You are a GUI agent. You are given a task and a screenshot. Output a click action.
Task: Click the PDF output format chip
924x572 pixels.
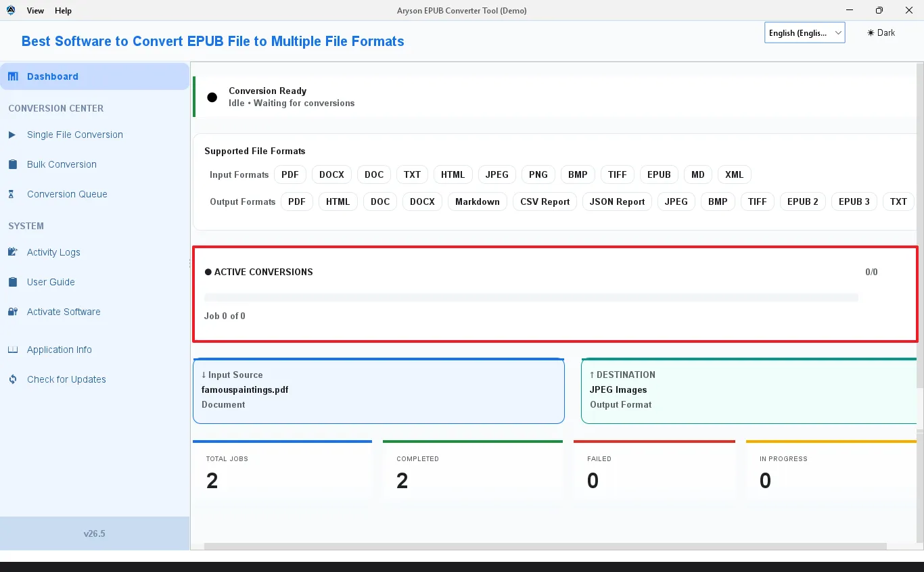click(297, 201)
